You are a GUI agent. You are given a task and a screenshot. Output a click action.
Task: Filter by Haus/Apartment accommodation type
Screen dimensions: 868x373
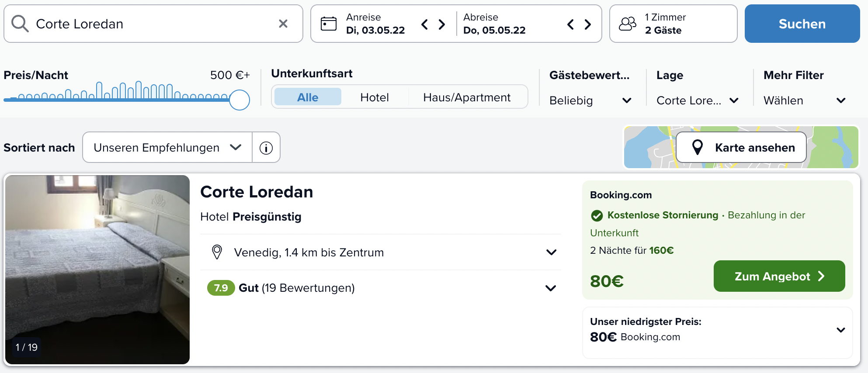[x=466, y=97]
